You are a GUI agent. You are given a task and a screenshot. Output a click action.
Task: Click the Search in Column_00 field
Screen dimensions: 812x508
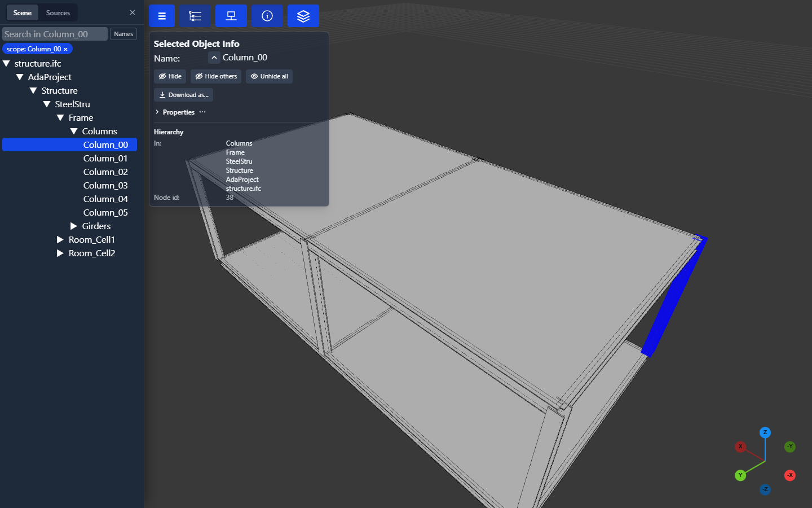[55, 34]
